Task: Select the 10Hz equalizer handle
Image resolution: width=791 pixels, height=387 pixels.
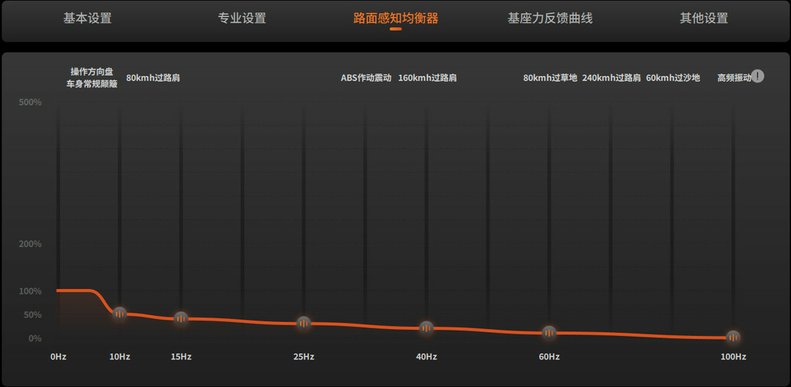Action: (120, 314)
